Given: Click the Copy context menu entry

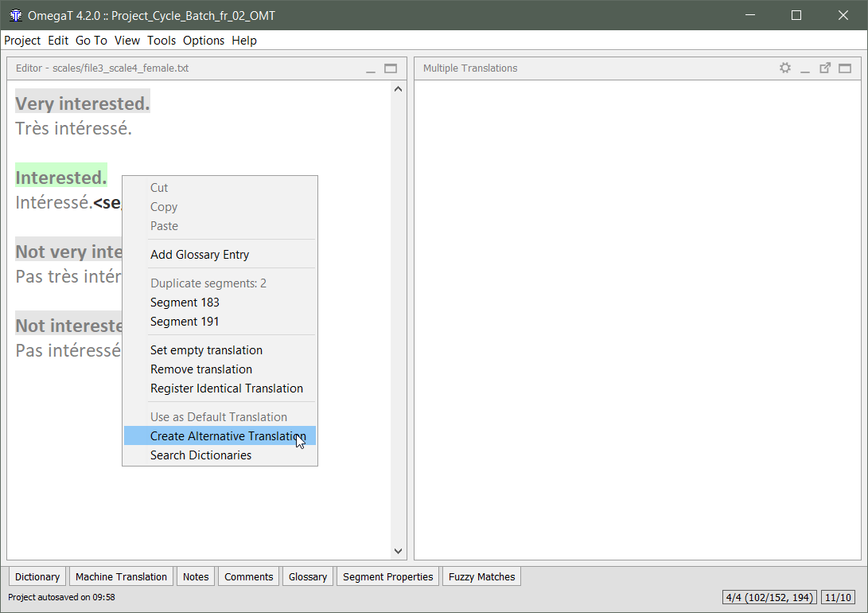Looking at the screenshot, I should pyautogui.click(x=220, y=207).
